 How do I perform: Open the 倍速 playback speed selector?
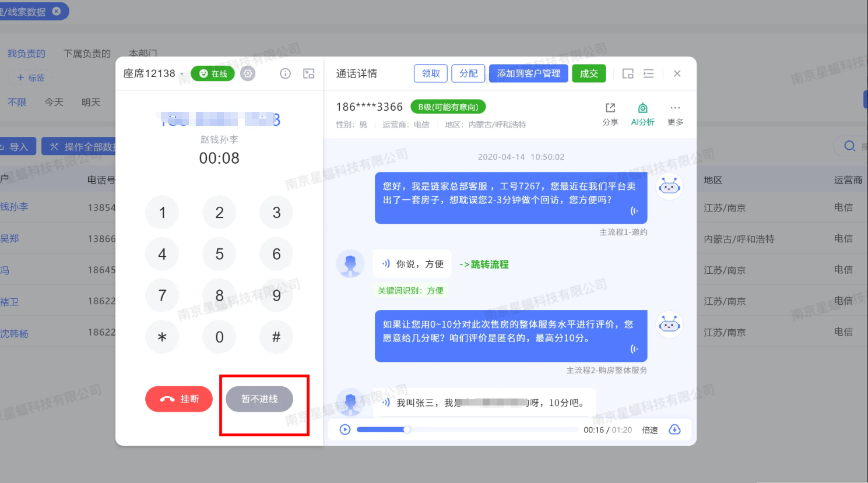[650, 430]
